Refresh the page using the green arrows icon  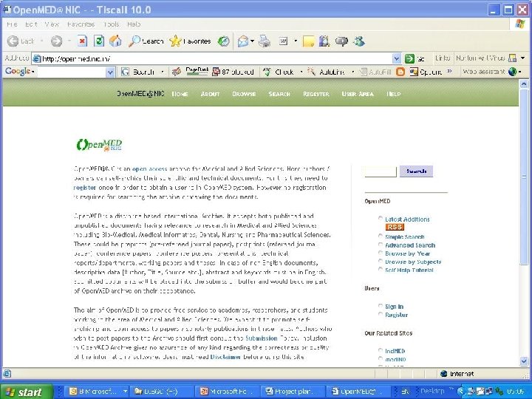click(99, 41)
